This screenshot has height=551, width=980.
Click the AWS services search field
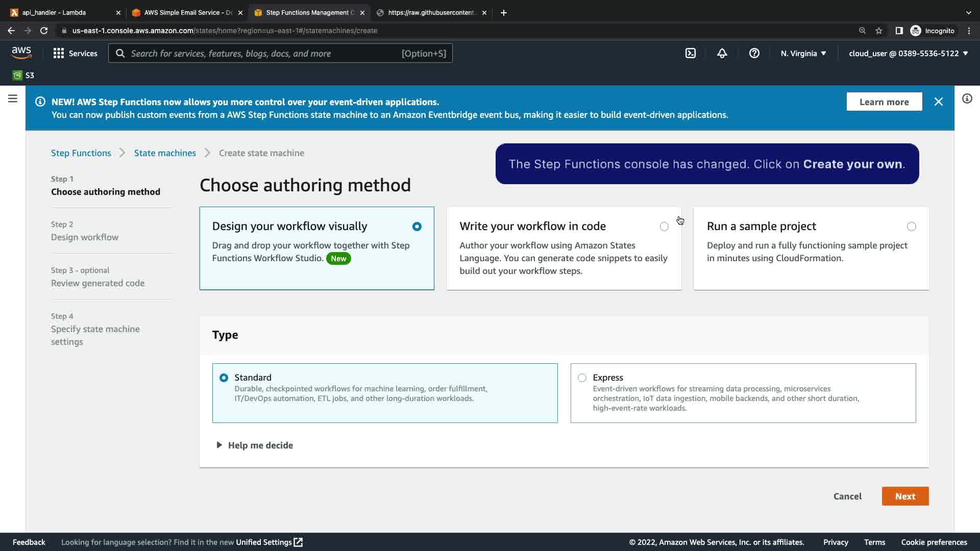point(265,53)
